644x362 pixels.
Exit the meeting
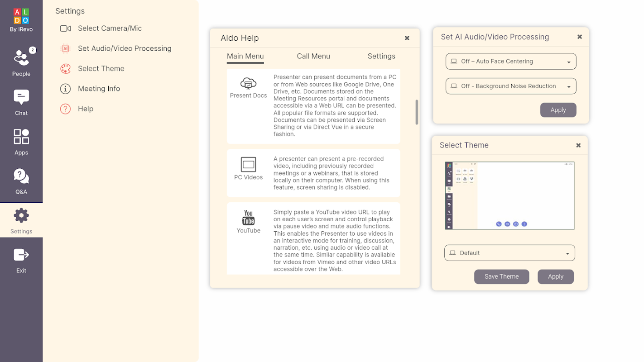pyautogui.click(x=21, y=260)
